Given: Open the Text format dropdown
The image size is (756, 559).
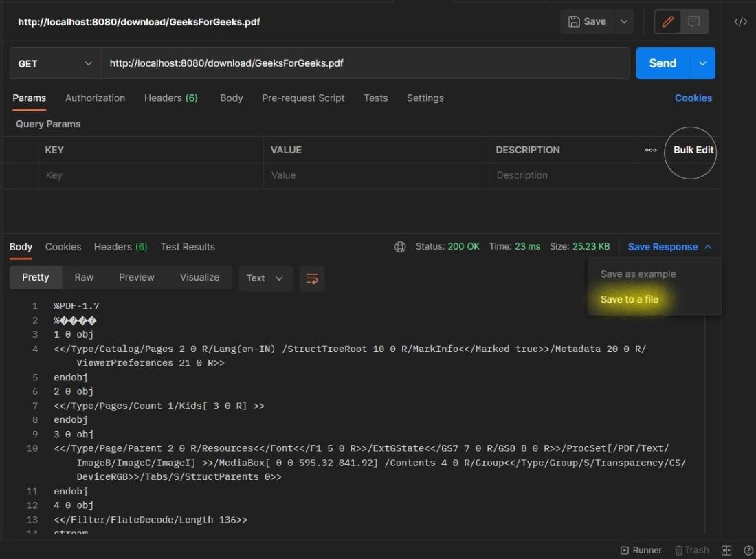Looking at the screenshot, I should (265, 278).
